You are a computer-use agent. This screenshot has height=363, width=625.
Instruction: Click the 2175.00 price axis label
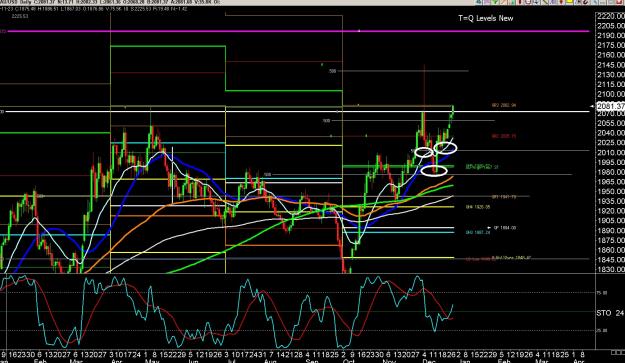pyautogui.click(x=611, y=45)
